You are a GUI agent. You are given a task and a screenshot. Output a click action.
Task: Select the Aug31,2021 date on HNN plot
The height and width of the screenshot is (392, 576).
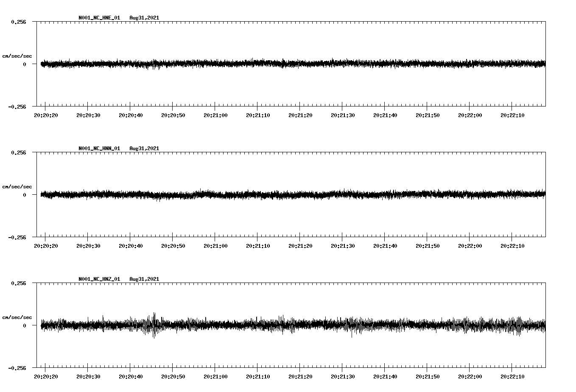pos(144,148)
